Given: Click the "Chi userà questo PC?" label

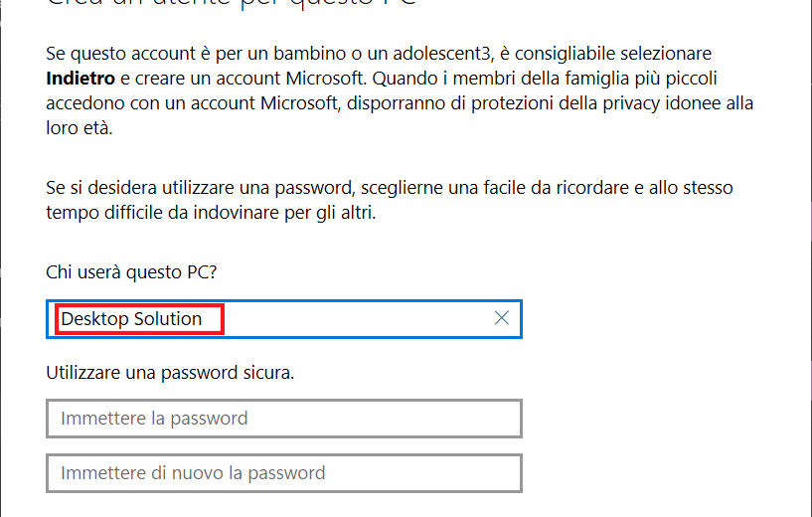Looking at the screenshot, I should [x=131, y=270].
